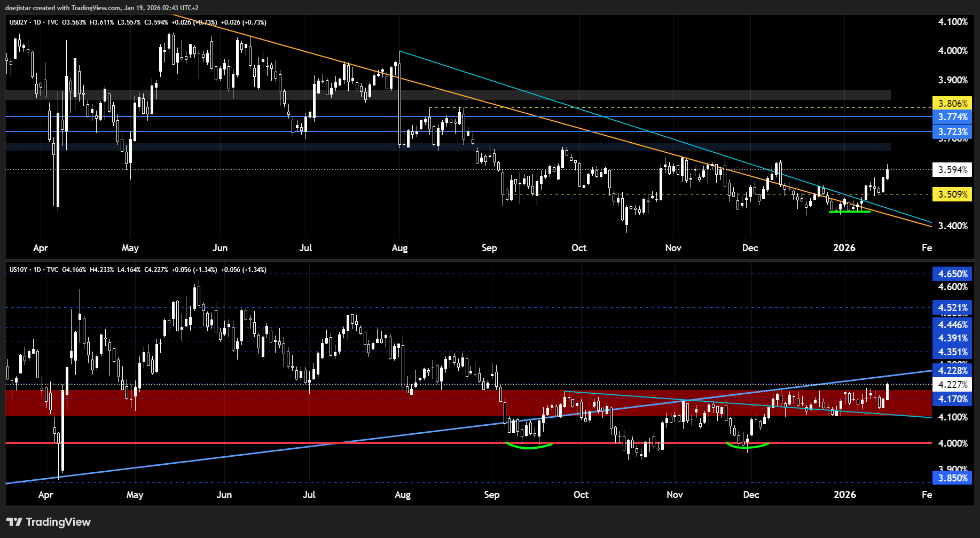
Task: Select the yellow 3.806% price label
Action: 952,104
